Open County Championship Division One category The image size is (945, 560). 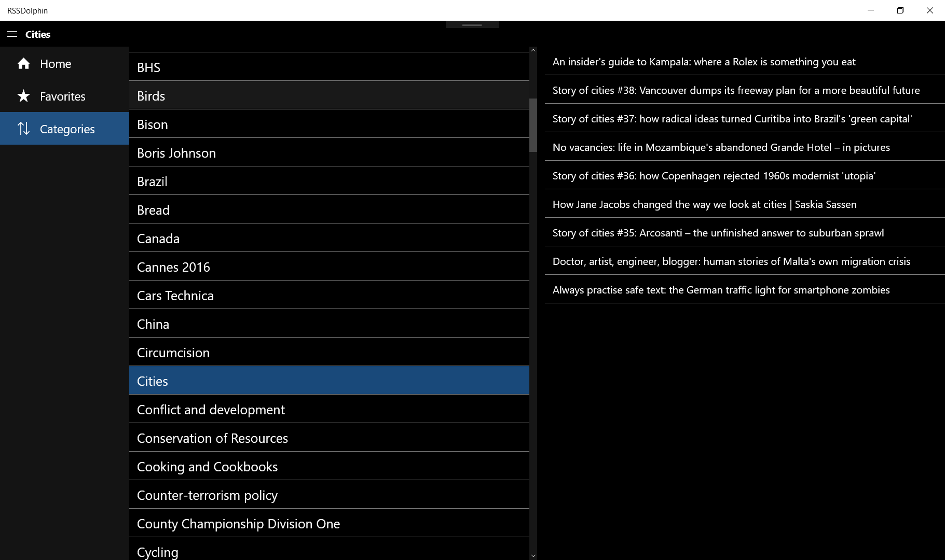(329, 523)
